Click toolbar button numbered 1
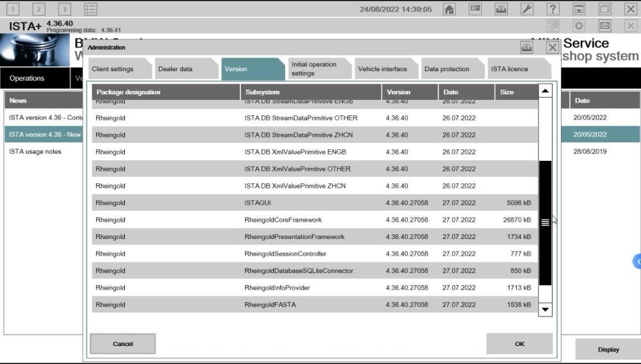The width and height of the screenshot is (641, 364). 13,8
